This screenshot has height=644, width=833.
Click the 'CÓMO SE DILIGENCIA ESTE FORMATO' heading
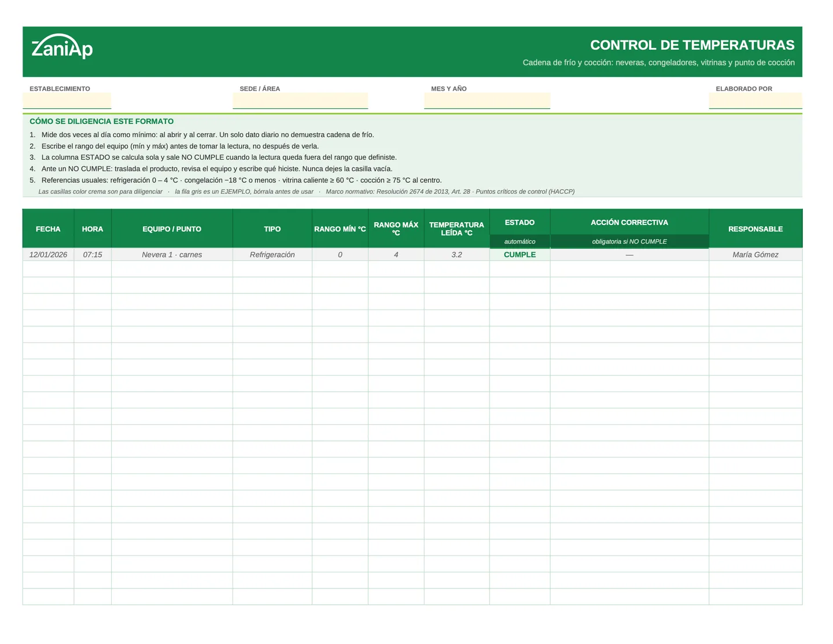(x=102, y=122)
